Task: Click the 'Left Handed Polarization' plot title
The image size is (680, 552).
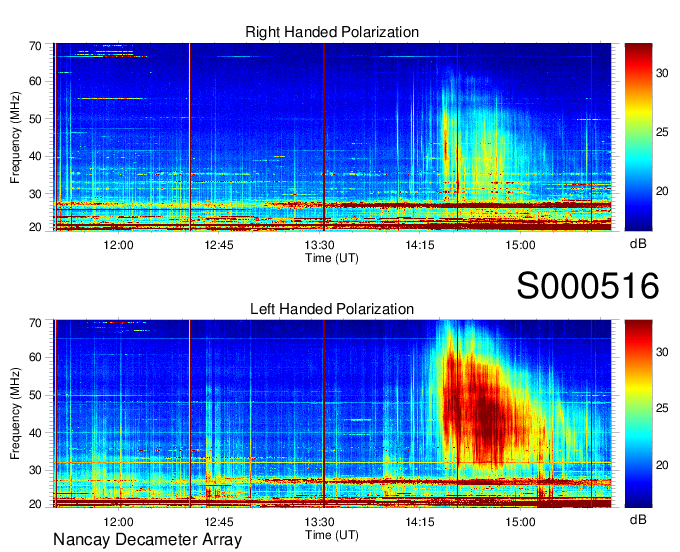Action: [x=332, y=309]
